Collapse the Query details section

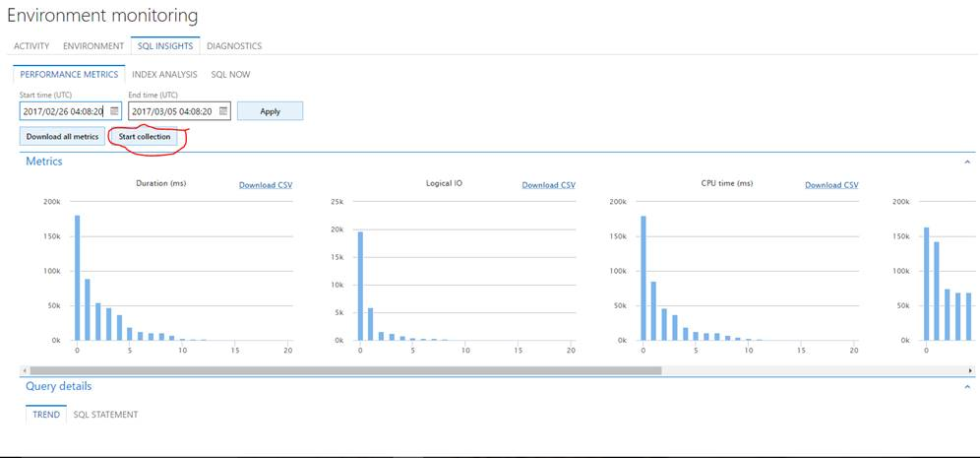click(966, 387)
